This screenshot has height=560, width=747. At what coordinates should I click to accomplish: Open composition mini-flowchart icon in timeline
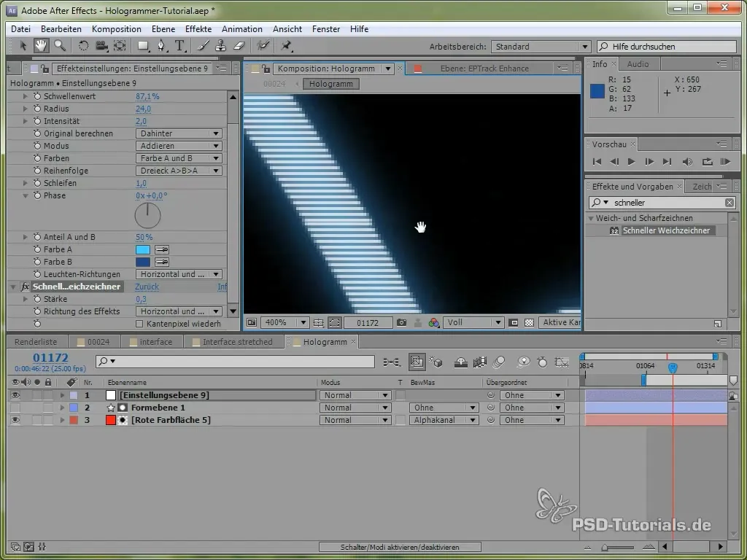click(x=392, y=362)
